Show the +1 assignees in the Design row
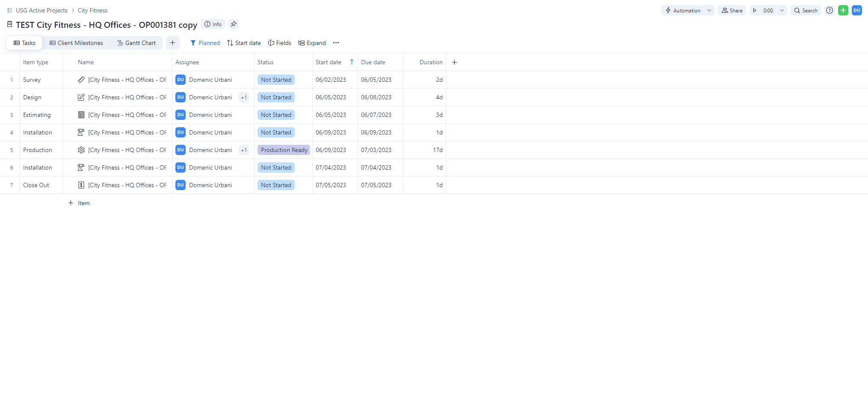 244,97
